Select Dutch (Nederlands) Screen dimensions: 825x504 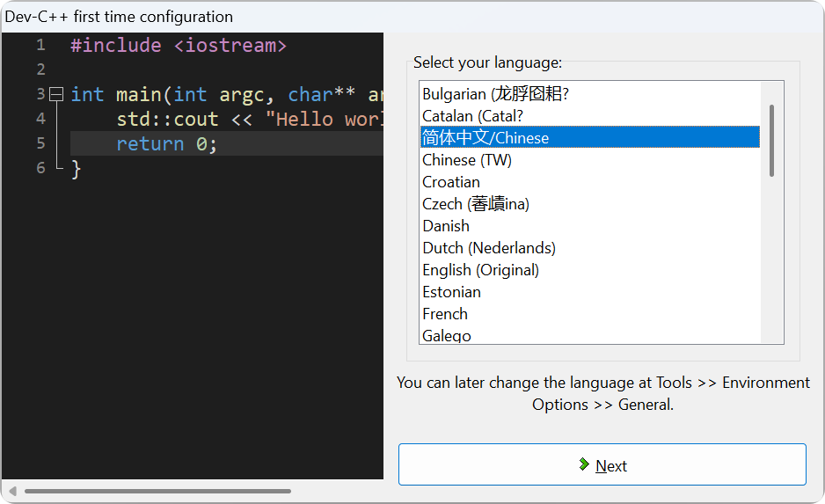[590, 248]
